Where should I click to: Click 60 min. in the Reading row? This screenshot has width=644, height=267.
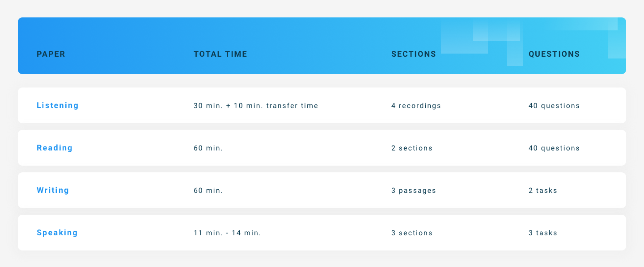tap(208, 148)
